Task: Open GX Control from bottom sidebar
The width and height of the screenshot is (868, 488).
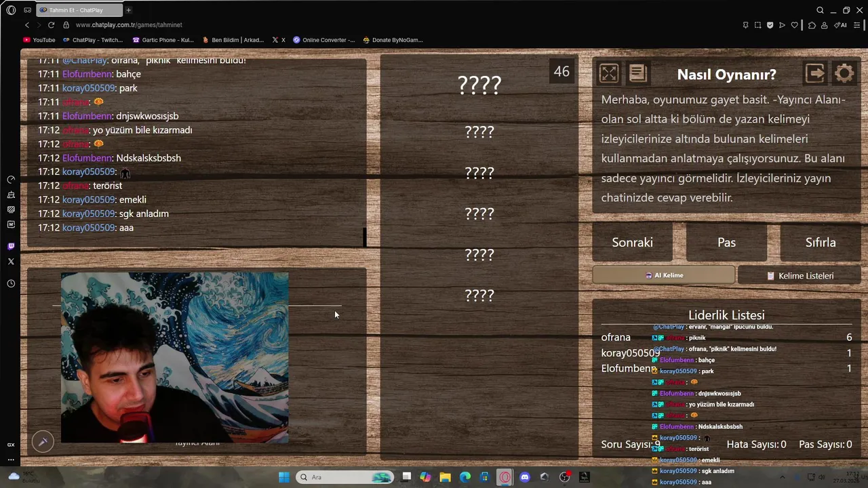Action: 11,445
